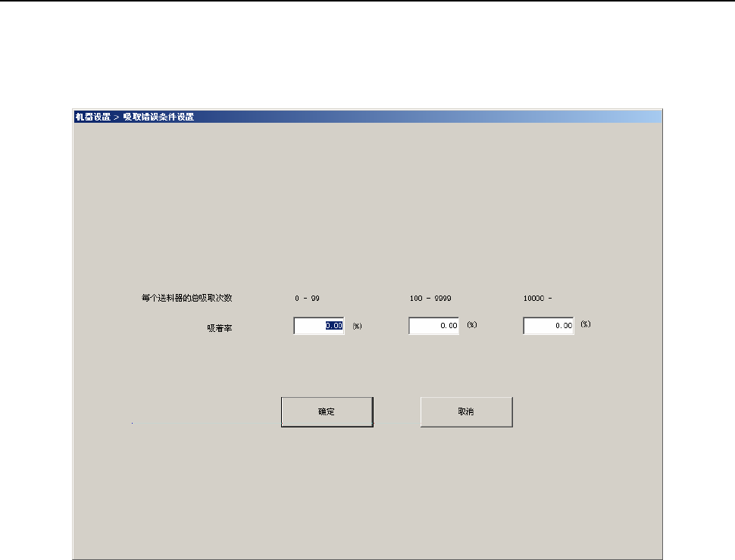This screenshot has width=735, height=560.
Task: Select the 吸着率 field for 0 - 99
Action: (319, 326)
